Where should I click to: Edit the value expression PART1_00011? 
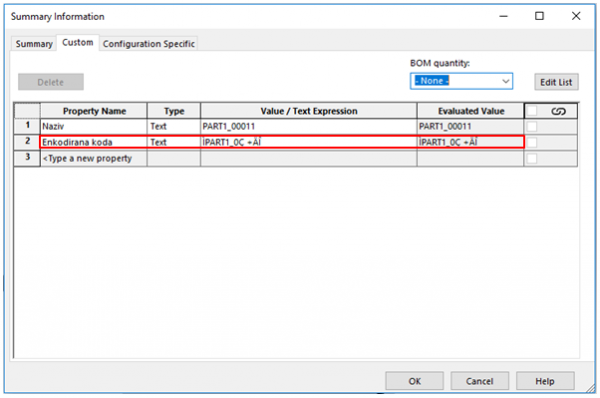[308, 126]
